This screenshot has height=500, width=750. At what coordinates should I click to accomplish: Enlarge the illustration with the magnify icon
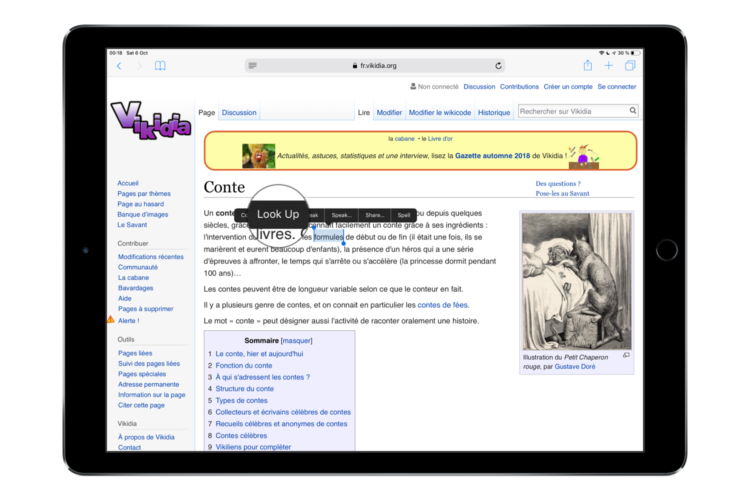coord(626,356)
